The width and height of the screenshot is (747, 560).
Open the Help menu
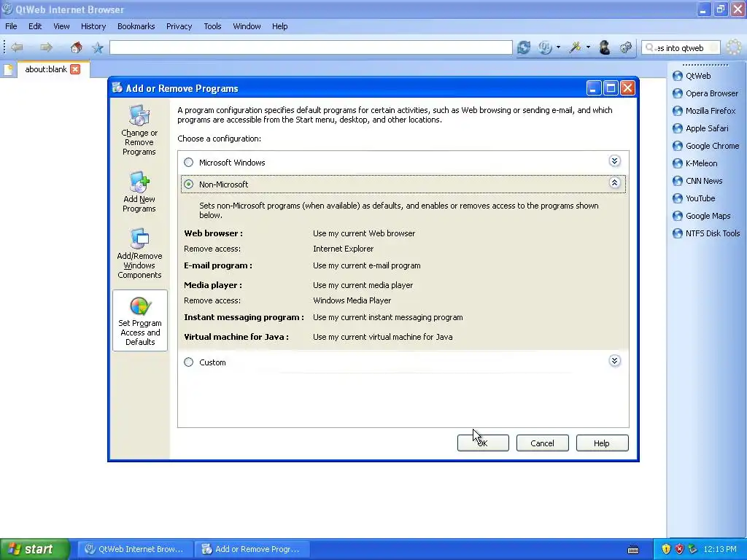pos(279,26)
